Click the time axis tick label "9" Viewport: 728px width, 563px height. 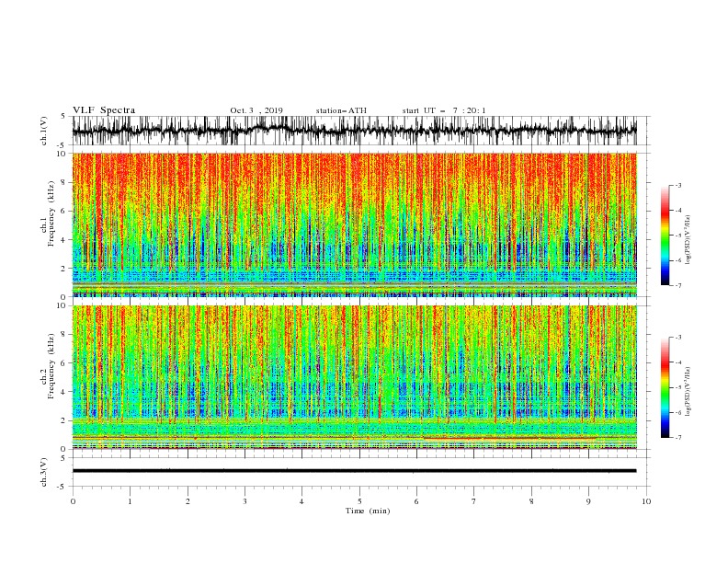[588, 501]
